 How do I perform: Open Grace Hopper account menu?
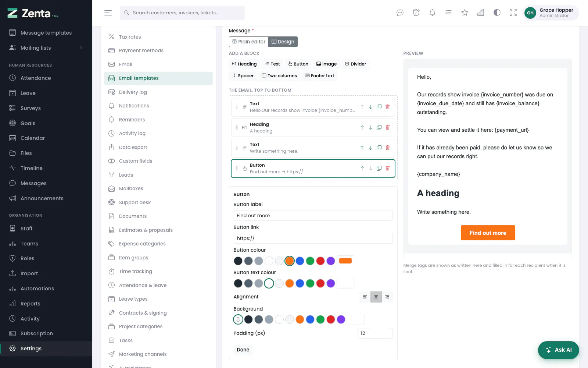[551, 13]
